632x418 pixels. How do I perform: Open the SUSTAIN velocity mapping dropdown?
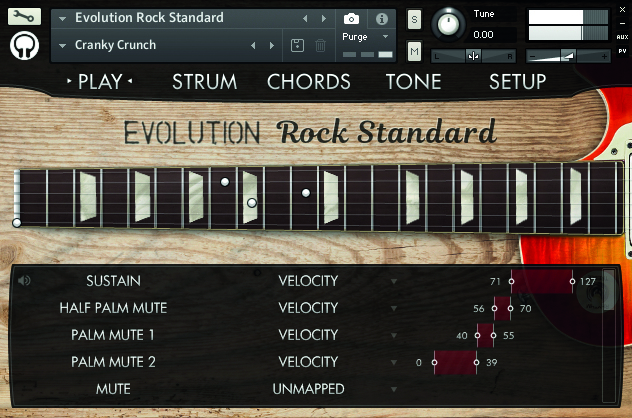tap(394, 281)
